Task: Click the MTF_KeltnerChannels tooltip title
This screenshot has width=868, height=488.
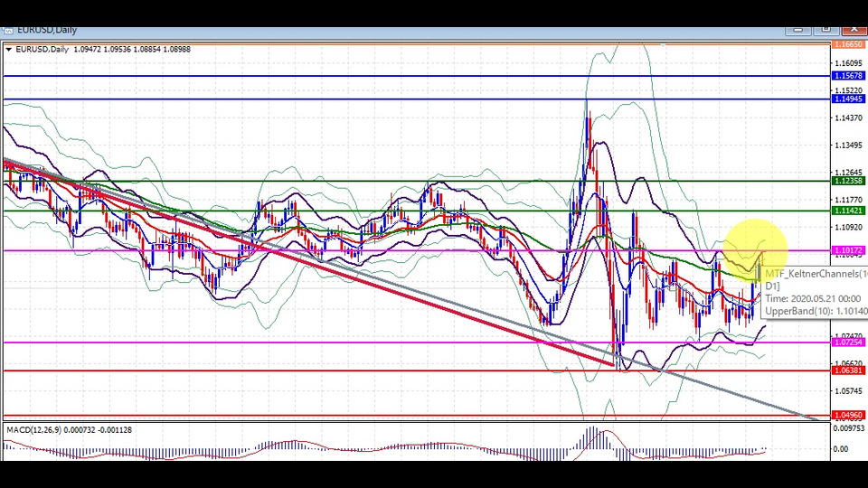Action: point(816,273)
